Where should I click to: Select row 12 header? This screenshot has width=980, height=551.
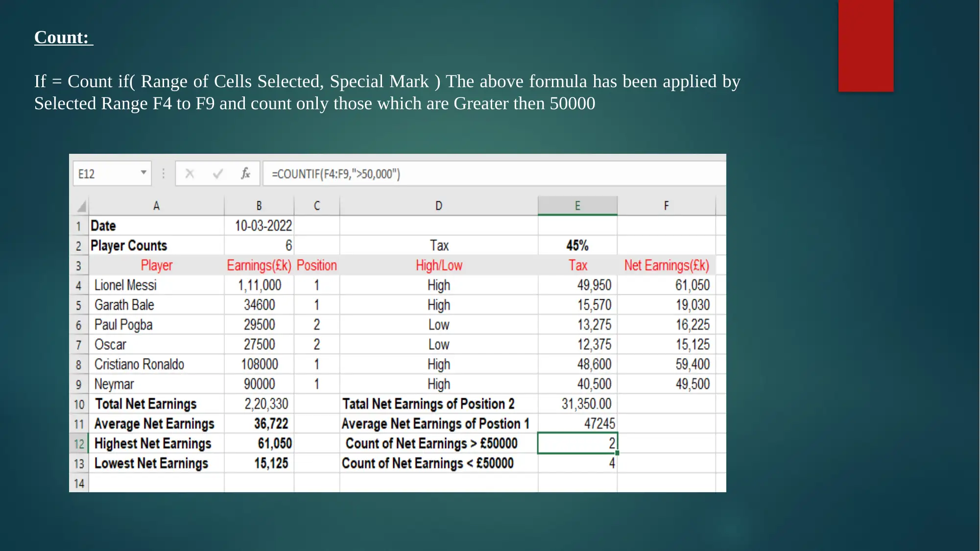click(x=79, y=444)
